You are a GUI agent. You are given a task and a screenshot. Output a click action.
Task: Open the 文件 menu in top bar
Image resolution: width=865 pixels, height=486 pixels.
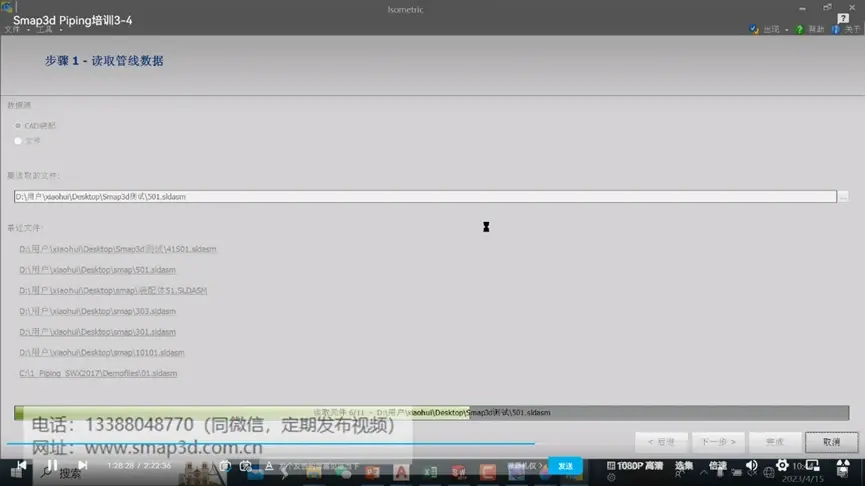point(12,30)
